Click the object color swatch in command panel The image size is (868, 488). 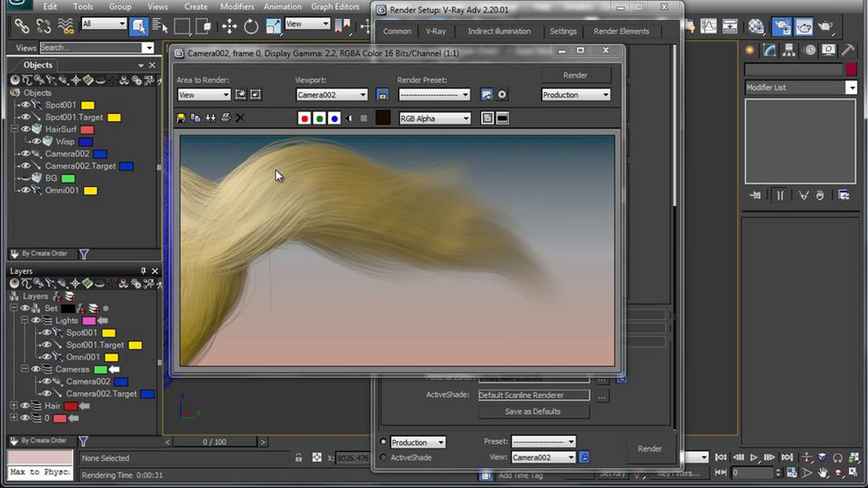[851, 69]
